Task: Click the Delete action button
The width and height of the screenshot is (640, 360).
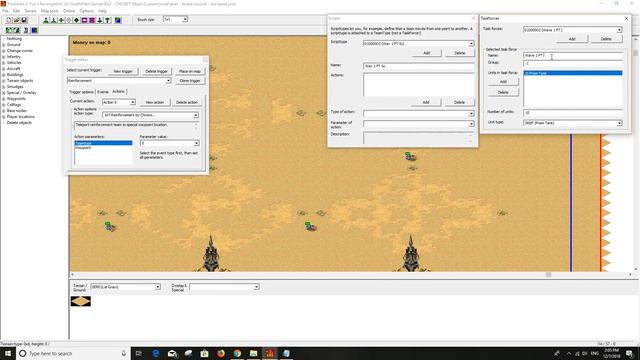Action: tap(187, 102)
